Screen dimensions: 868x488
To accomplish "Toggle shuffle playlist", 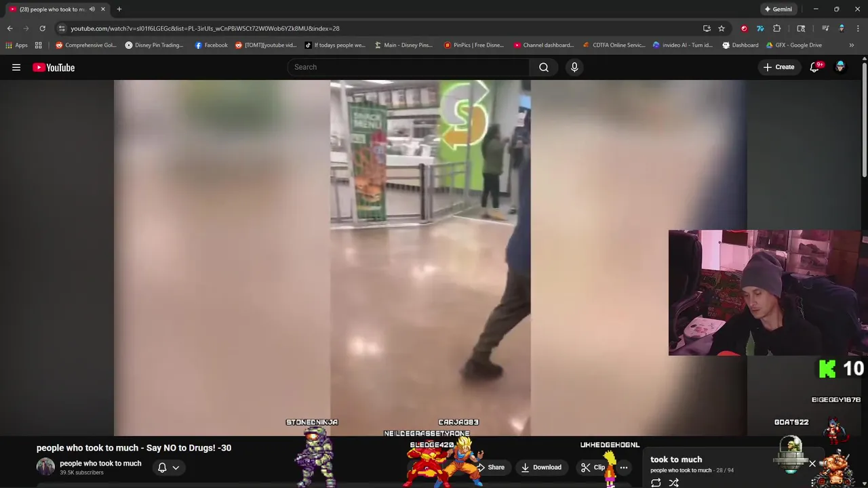I will click(x=673, y=483).
